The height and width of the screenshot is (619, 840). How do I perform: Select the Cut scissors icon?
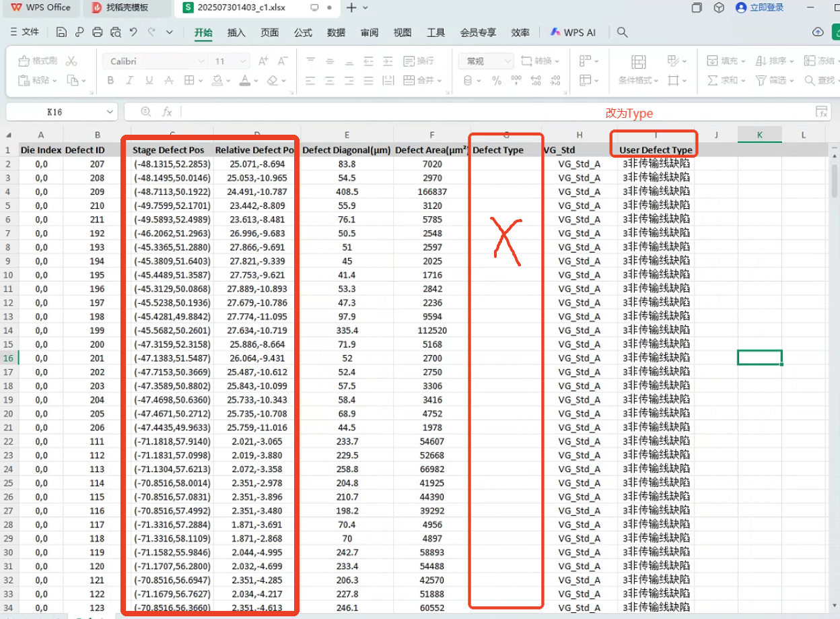(x=71, y=61)
